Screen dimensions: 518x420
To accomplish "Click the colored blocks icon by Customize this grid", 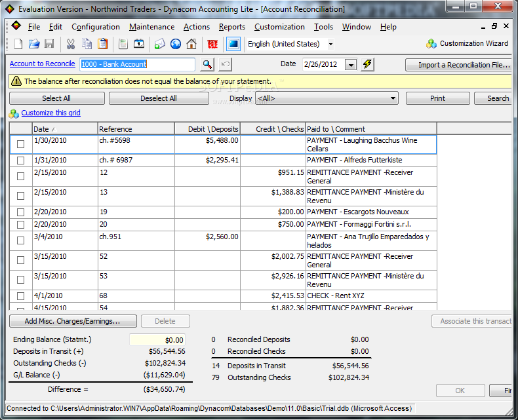I will (x=14, y=113).
